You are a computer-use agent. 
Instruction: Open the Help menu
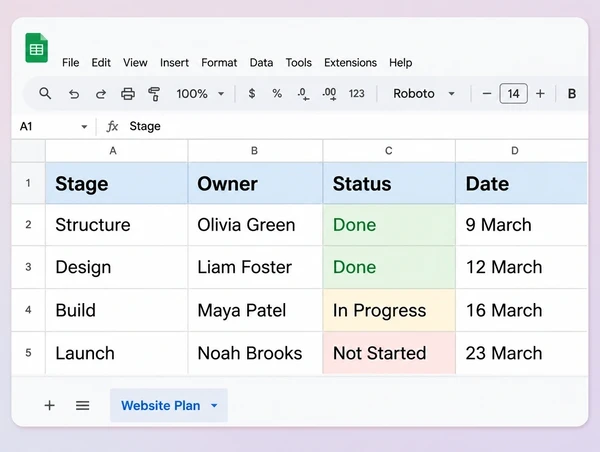tap(401, 62)
